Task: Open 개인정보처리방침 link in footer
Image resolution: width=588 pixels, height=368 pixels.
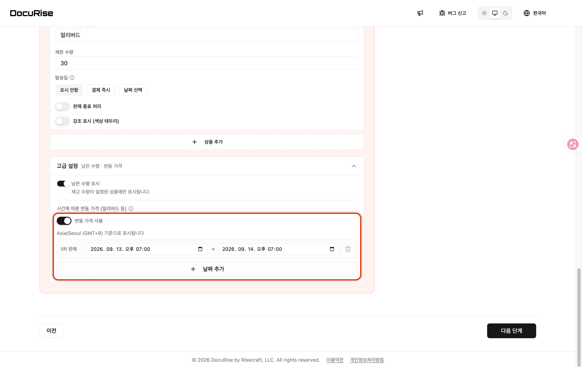Action: click(367, 360)
